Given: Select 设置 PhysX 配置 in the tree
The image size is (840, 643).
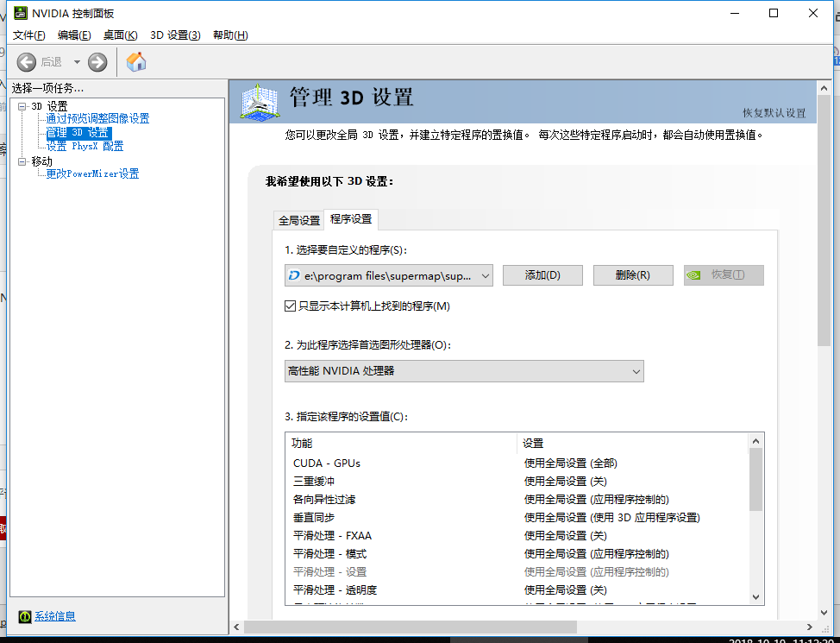Looking at the screenshot, I should (x=85, y=146).
